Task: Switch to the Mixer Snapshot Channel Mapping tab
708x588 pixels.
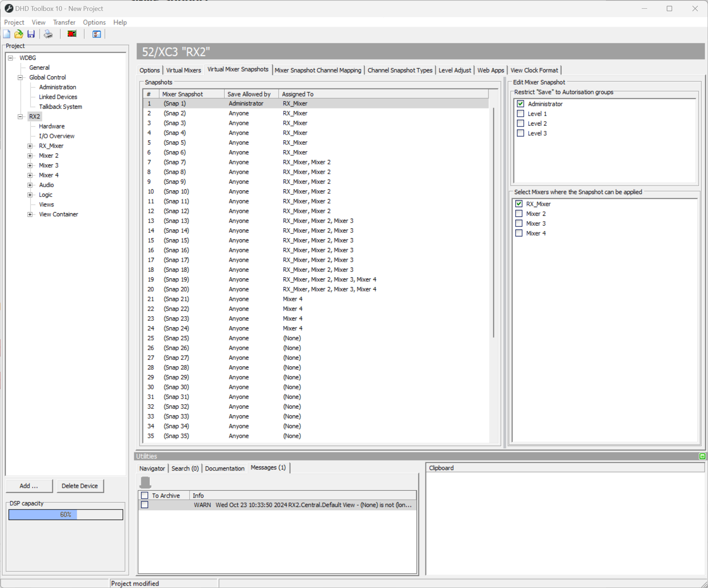Action: [318, 70]
